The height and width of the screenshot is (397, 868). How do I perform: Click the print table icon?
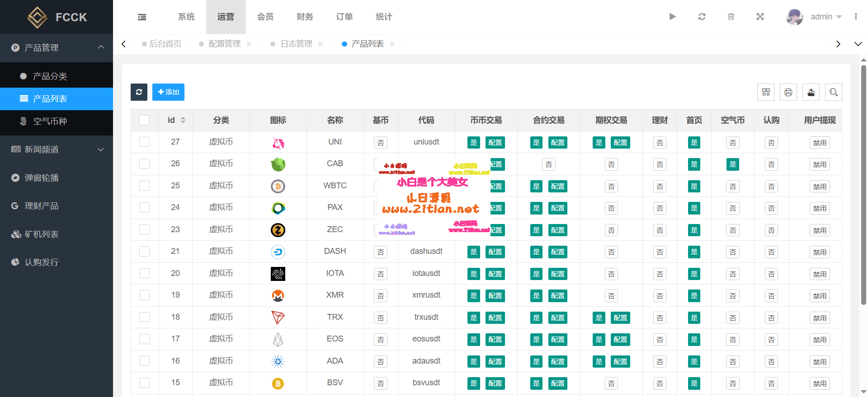(x=788, y=92)
